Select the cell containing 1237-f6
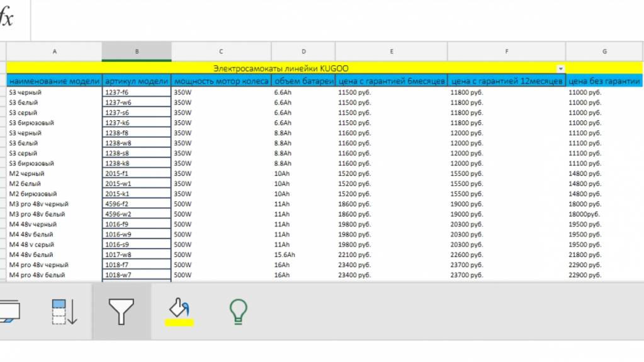This screenshot has width=644, height=362. pos(137,92)
